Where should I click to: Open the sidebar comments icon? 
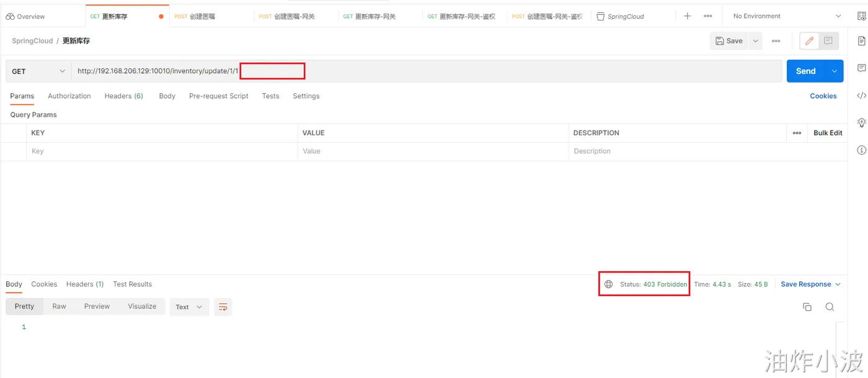861,68
